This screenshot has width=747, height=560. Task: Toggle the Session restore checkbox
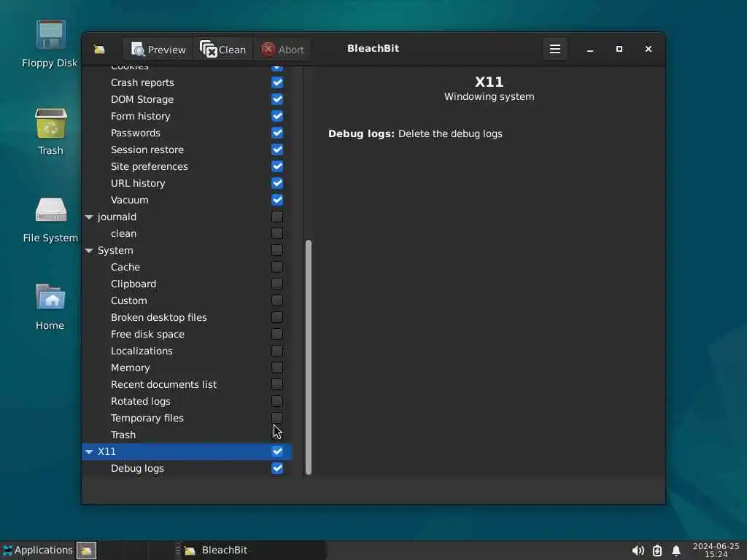pyautogui.click(x=277, y=149)
